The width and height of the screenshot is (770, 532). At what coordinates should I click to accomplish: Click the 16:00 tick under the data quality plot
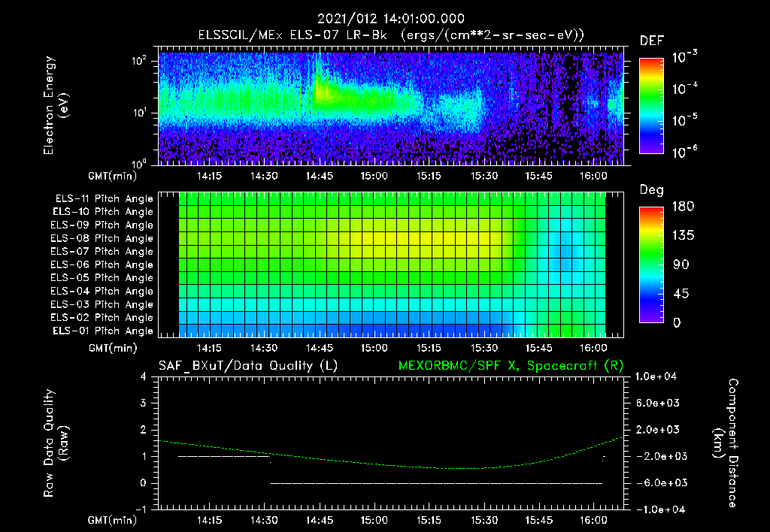point(594,520)
